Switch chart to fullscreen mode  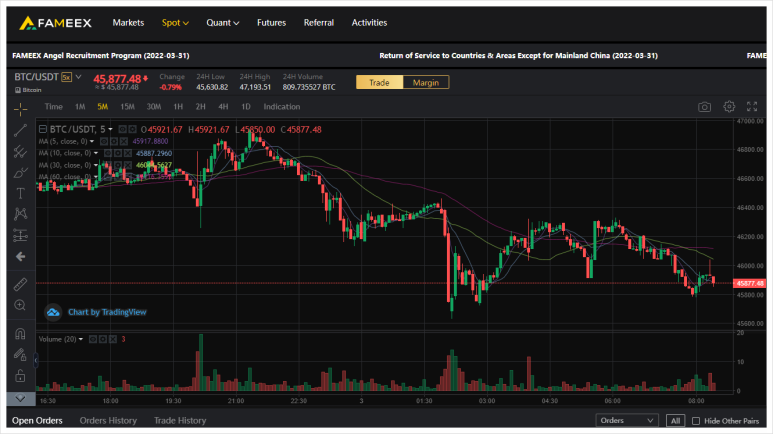752,107
